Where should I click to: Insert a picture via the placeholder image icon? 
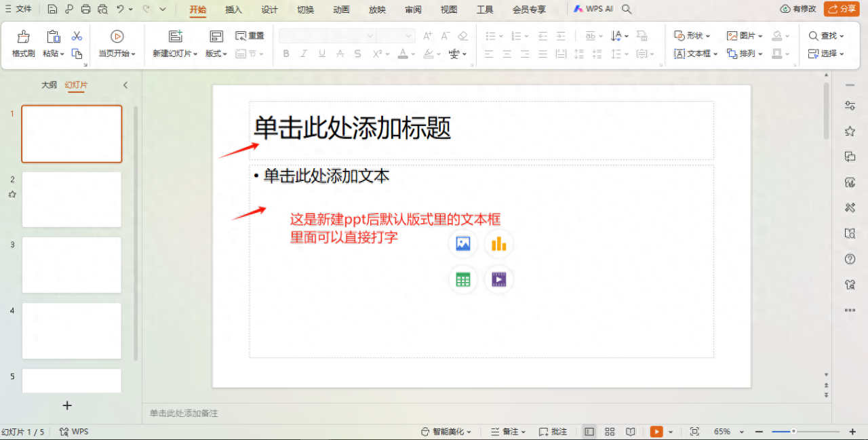[x=462, y=244]
